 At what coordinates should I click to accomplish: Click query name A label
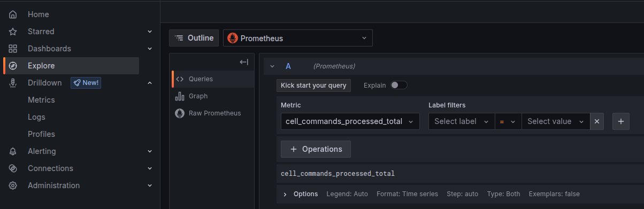tap(288, 66)
